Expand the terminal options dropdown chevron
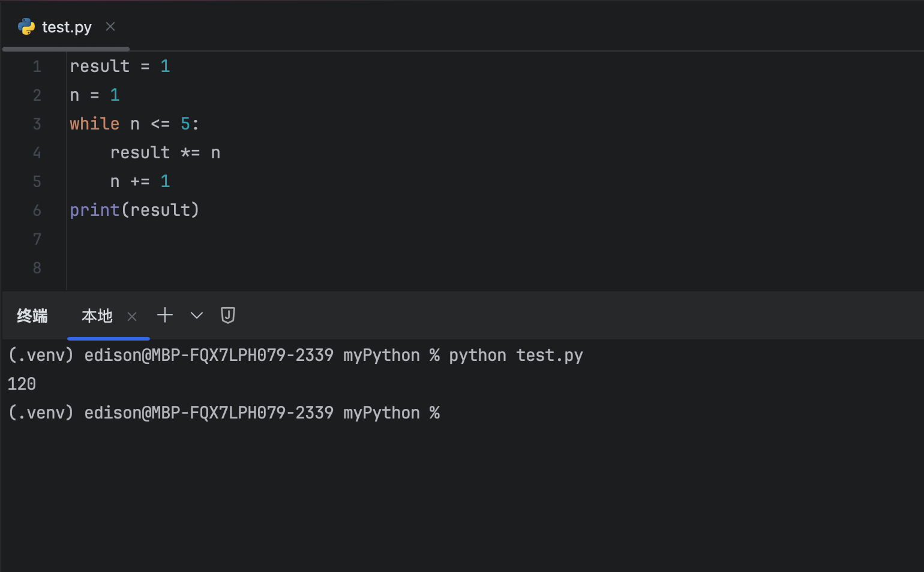 click(x=197, y=315)
